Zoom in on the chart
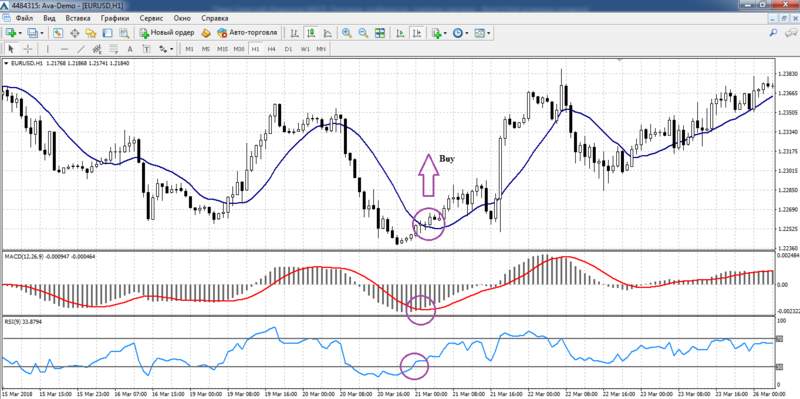 click(x=347, y=33)
